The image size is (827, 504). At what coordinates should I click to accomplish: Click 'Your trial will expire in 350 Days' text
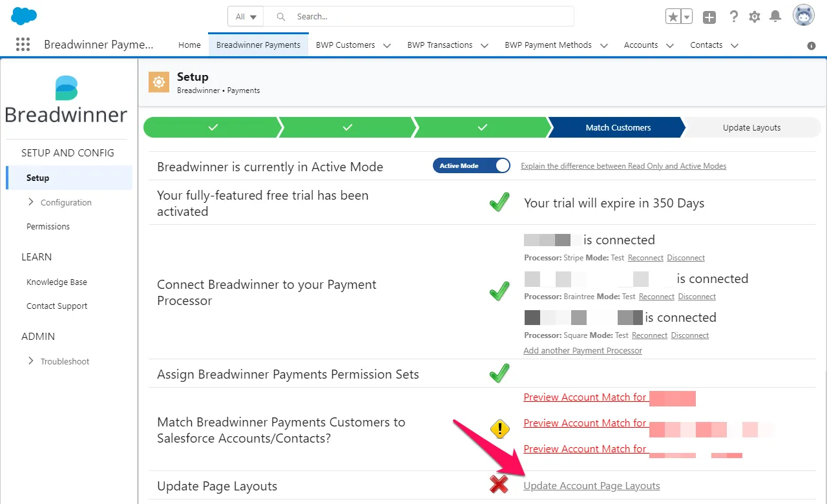[614, 203]
